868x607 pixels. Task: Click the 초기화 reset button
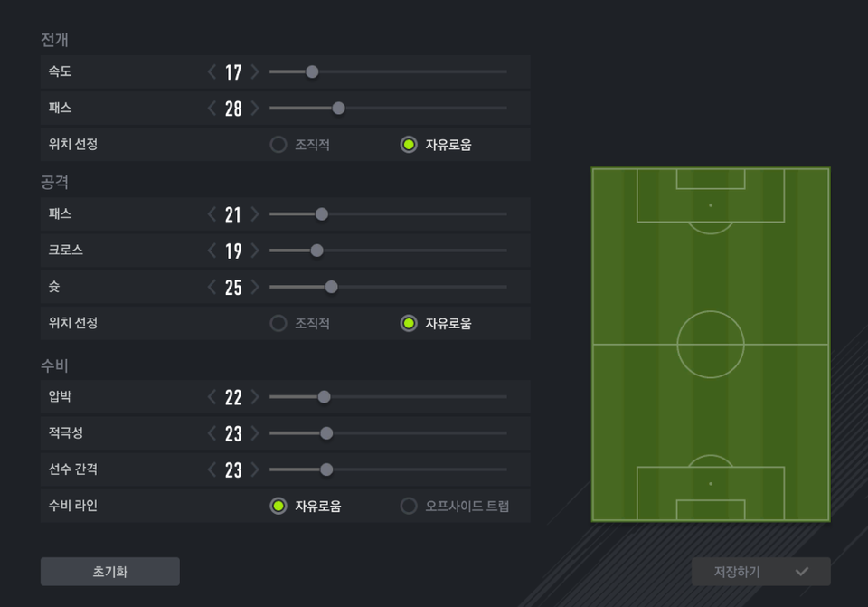pyautogui.click(x=109, y=572)
